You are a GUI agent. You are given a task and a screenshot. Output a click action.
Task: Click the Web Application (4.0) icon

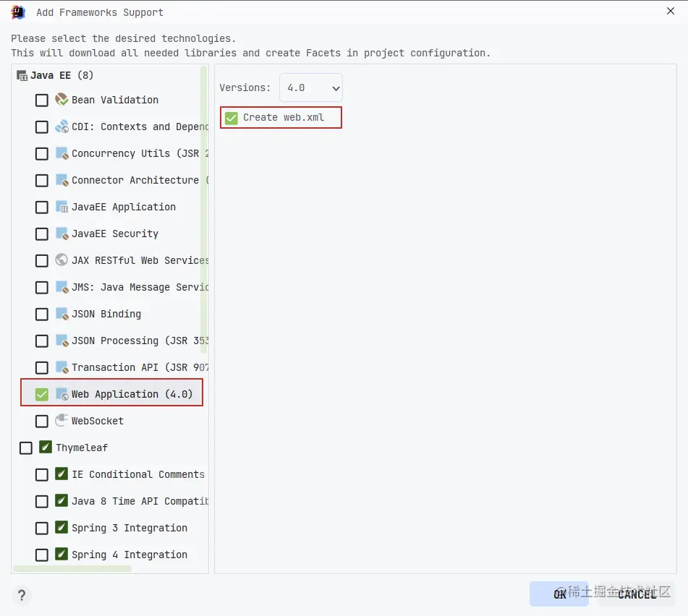click(x=61, y=394)
